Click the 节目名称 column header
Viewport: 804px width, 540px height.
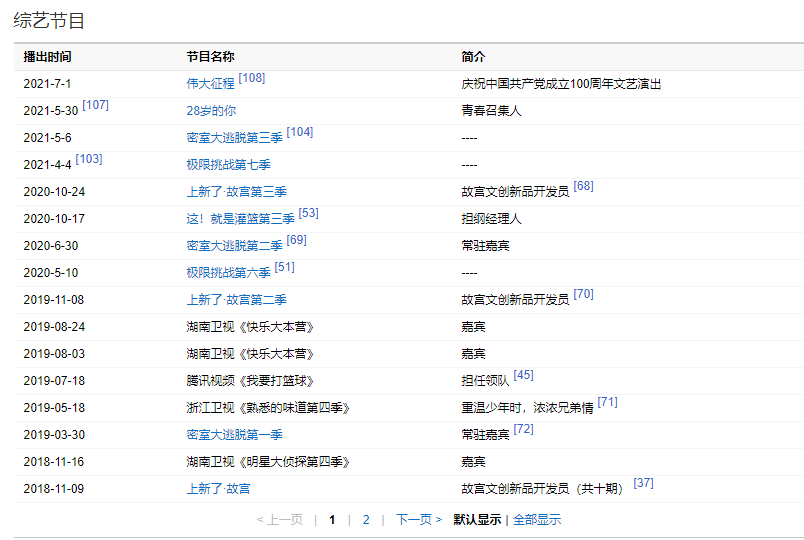coord(210,57)
